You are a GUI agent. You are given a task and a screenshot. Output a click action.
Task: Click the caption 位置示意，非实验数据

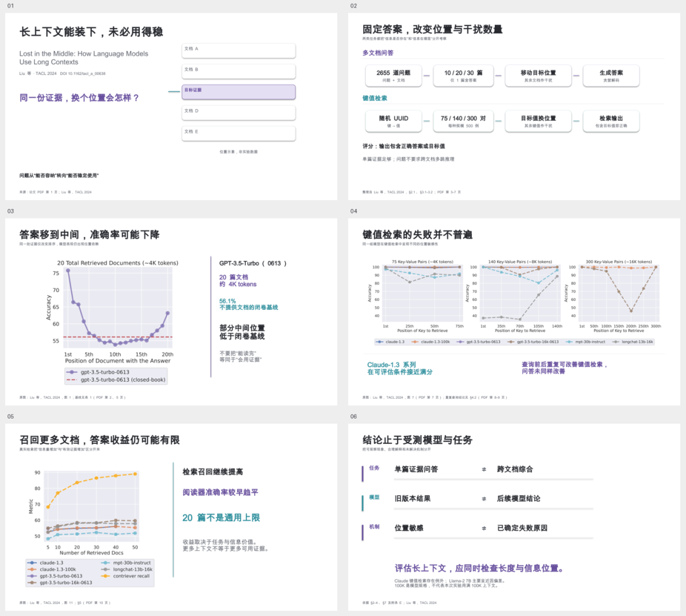coord(238,152)
